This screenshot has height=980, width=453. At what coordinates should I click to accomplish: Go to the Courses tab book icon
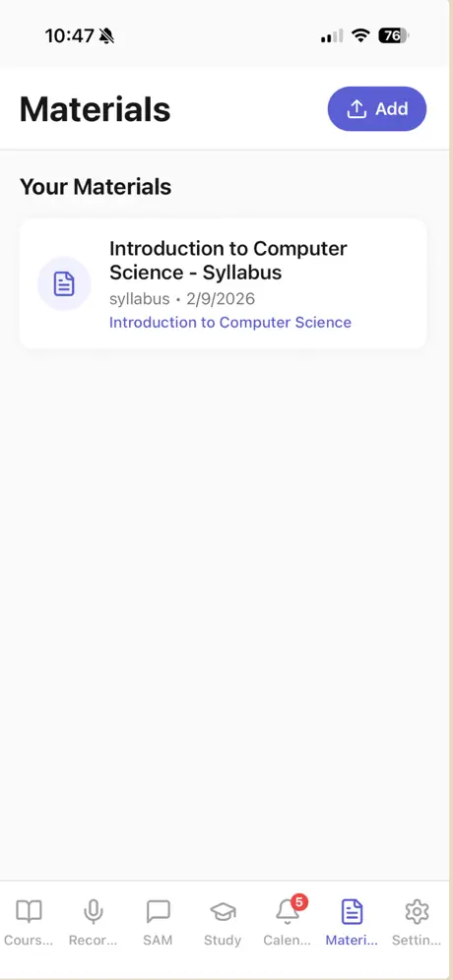29,912
